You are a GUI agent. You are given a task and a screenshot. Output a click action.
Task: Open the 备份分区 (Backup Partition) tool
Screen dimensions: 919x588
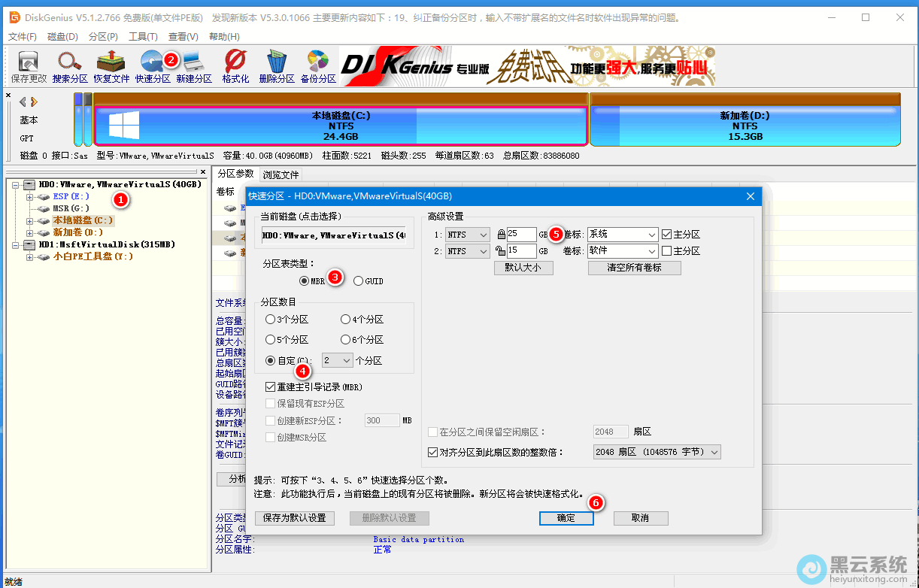(318, 65)
